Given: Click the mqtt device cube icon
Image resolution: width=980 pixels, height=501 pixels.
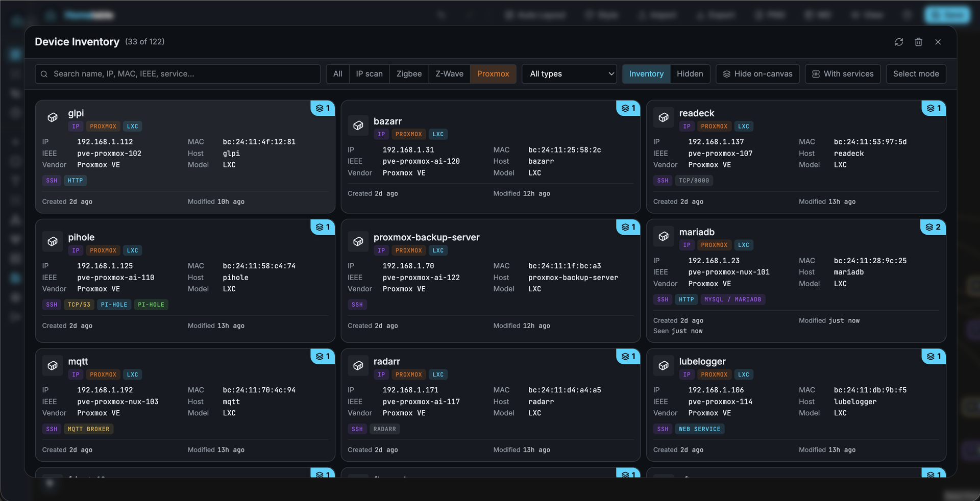Looking at the screenshot, I should [53, 365].
